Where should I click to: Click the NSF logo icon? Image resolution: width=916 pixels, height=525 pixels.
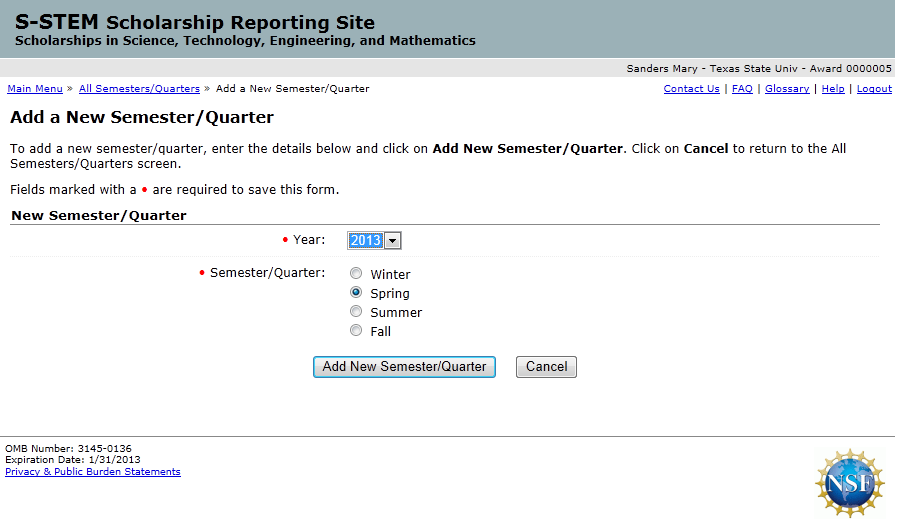tap(849, 483)
